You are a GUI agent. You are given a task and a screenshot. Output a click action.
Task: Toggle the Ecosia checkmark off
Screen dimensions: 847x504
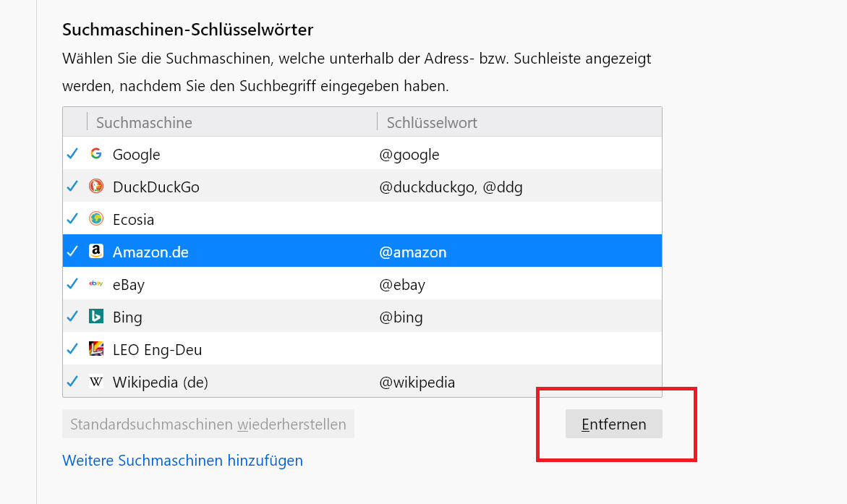click(x=72, y=219)
